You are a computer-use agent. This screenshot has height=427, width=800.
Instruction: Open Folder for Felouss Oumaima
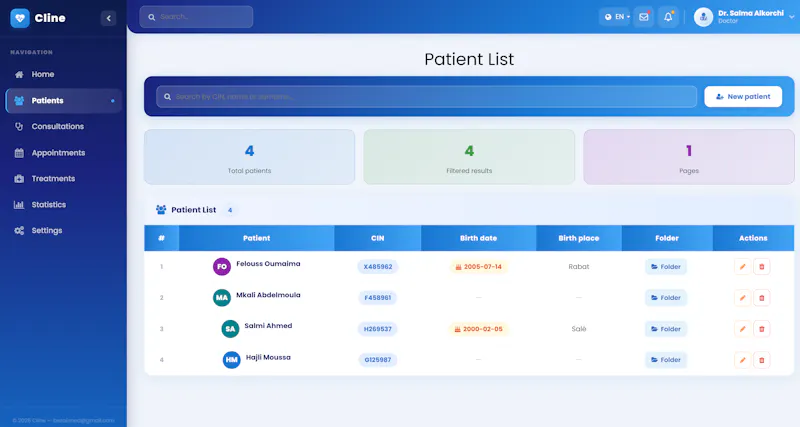tap(666, 267)
